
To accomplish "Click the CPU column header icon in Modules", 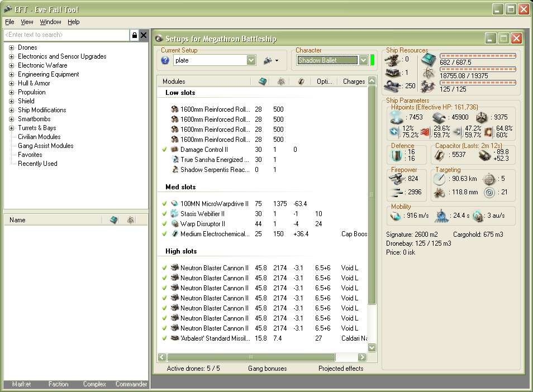I will coord(263,82).
